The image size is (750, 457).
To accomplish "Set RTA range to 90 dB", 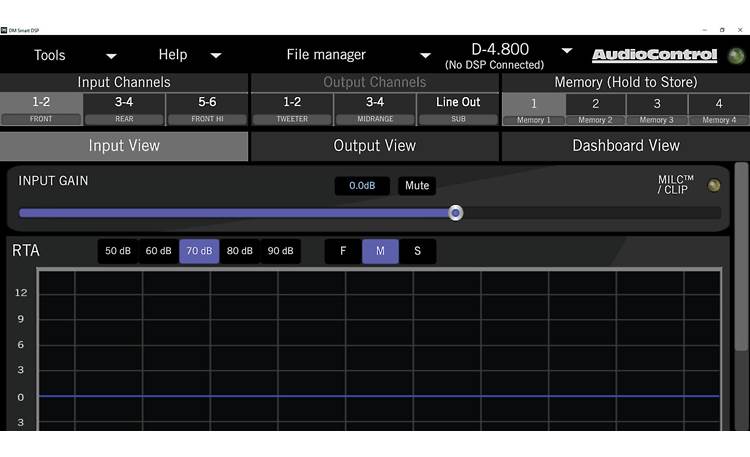I will [281, 251].
